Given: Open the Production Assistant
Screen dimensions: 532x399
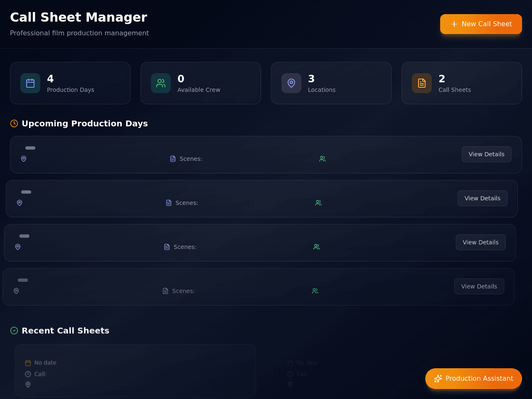Looking at the screenshot, I should (473, 379).
